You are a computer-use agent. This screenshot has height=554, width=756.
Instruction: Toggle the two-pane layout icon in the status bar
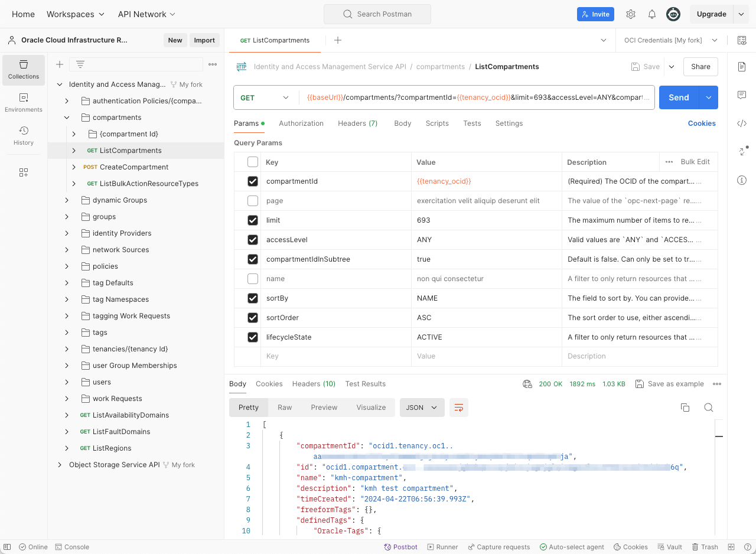pos(731,547)
